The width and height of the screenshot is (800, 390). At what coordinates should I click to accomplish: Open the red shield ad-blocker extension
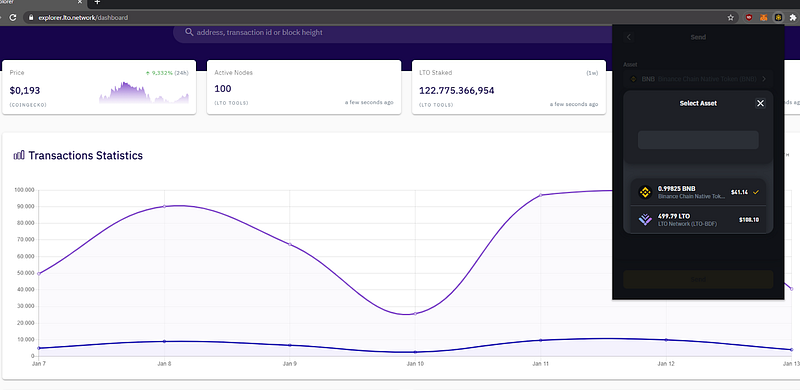pos(749,17)
